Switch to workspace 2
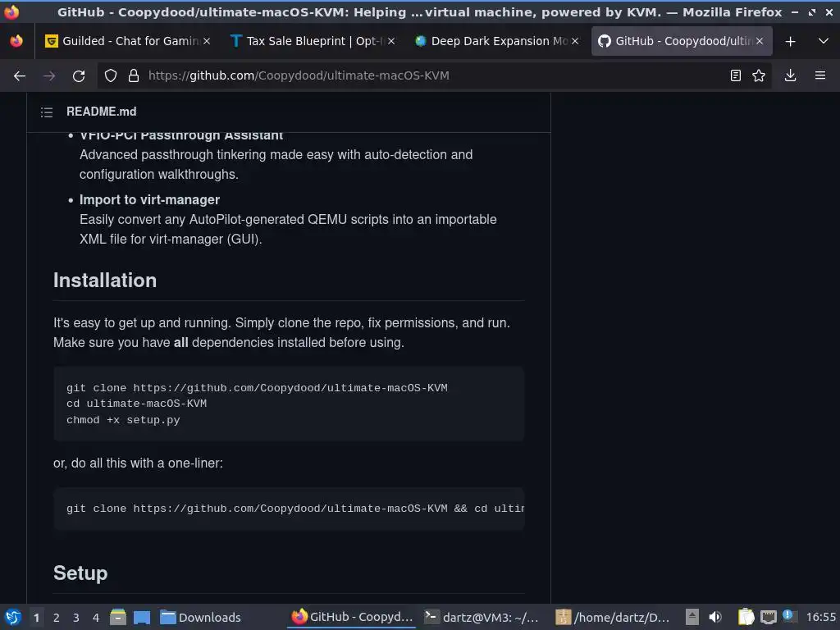Image resolution: width=840 pixels, height=630 pixels. (57, 618)
